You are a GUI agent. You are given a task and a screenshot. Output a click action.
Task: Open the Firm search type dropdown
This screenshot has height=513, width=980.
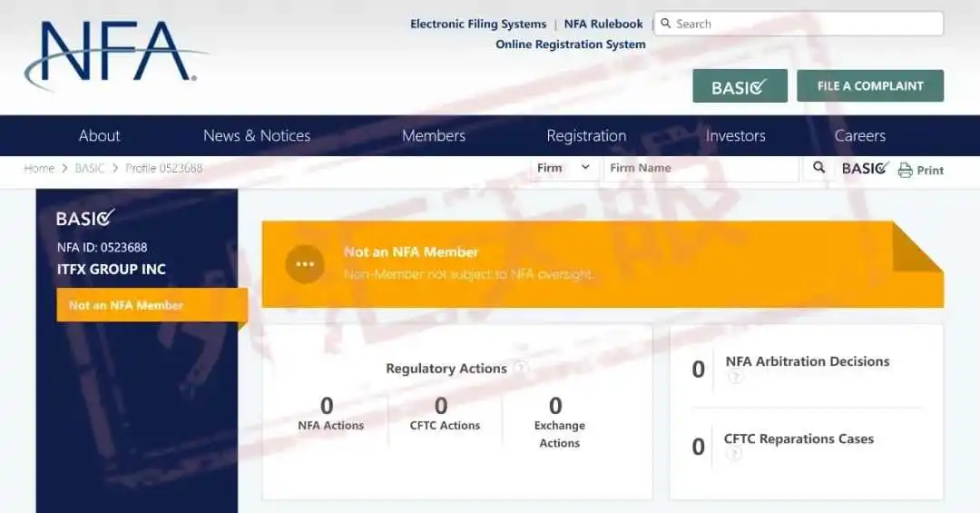[x=563, y=168]
